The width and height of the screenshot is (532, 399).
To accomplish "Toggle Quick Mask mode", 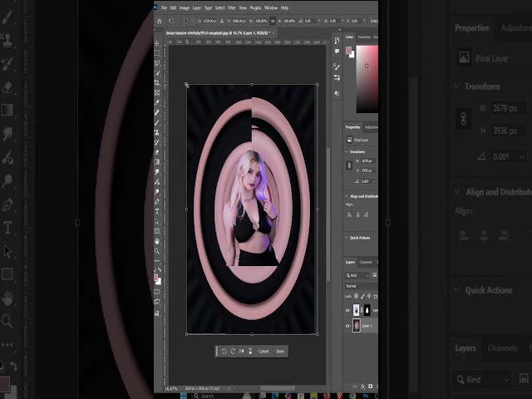I will click(157, 292).
